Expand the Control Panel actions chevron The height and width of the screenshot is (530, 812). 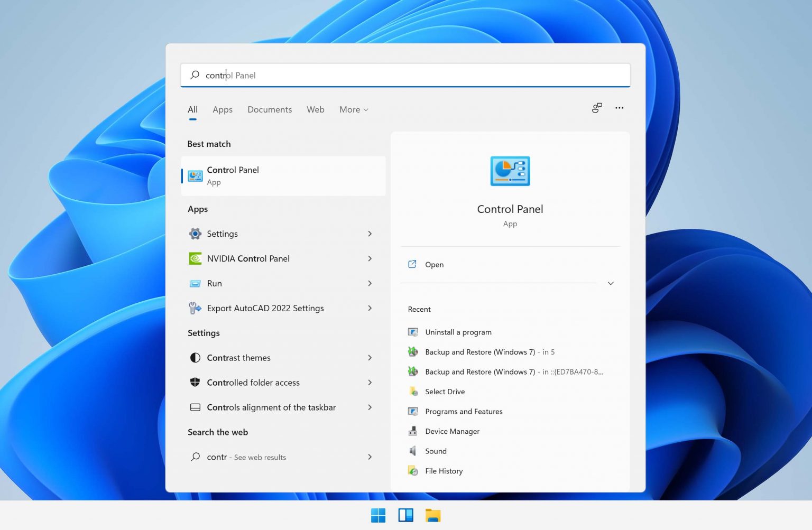(x=611, y=283)
